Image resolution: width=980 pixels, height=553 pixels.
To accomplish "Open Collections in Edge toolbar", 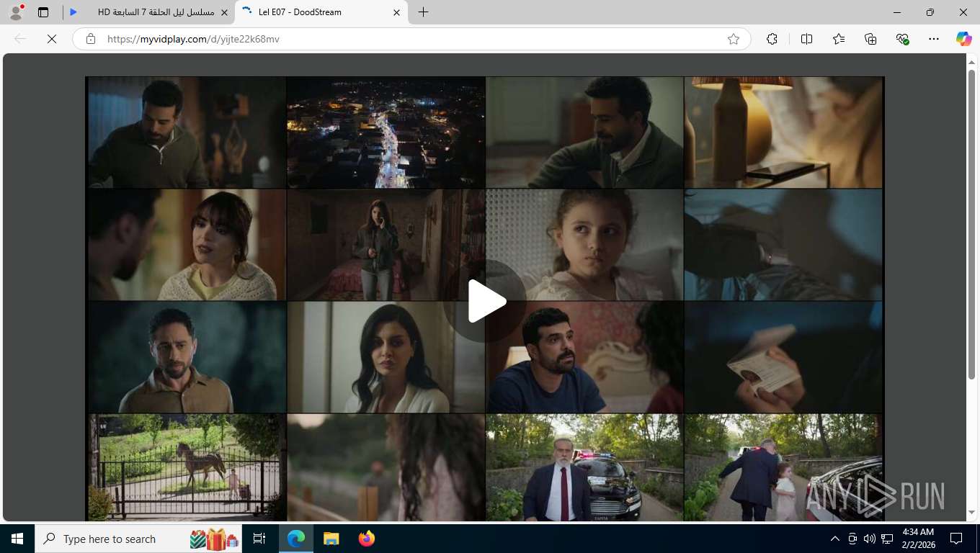I will point(870,39).
